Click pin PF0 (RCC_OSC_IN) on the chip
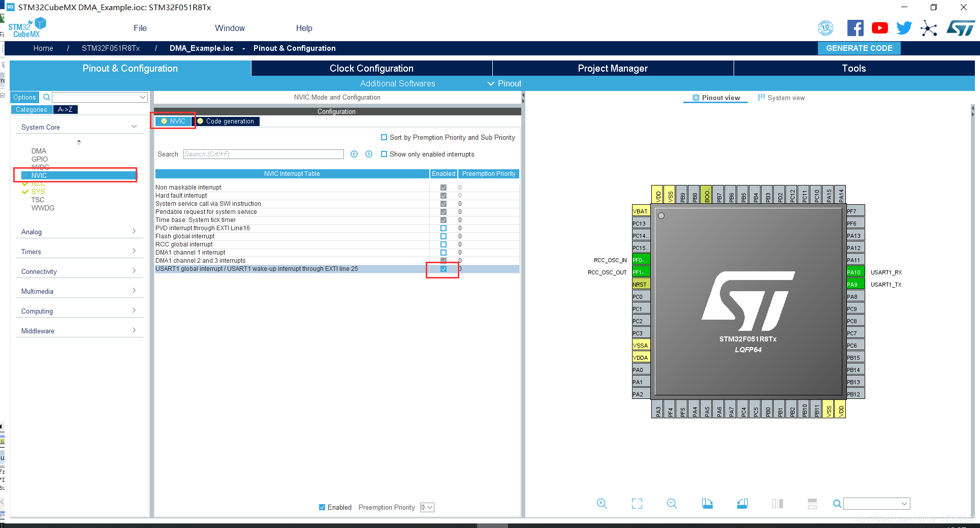The height and width of the screenshot is (528, 980). [x=641, y=260]
